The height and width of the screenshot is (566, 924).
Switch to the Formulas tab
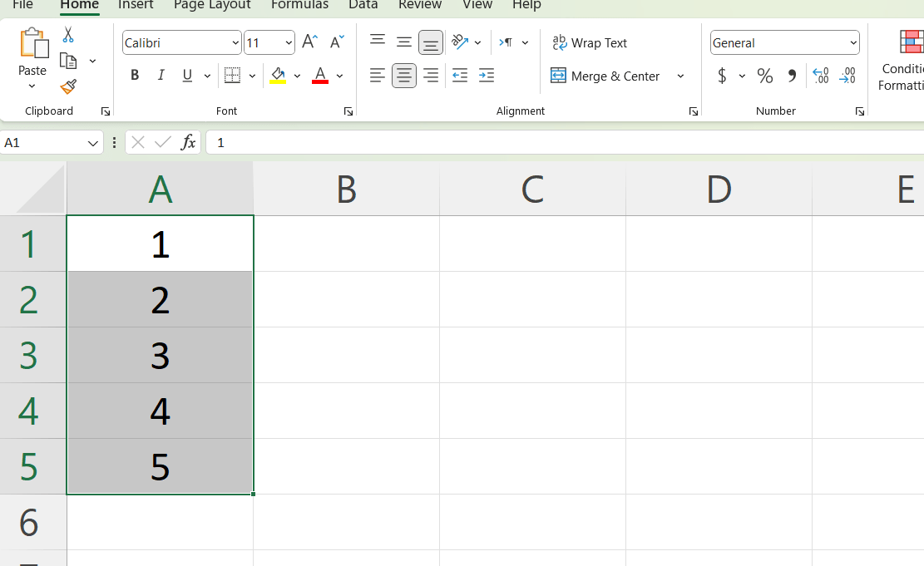coord(299,5)
